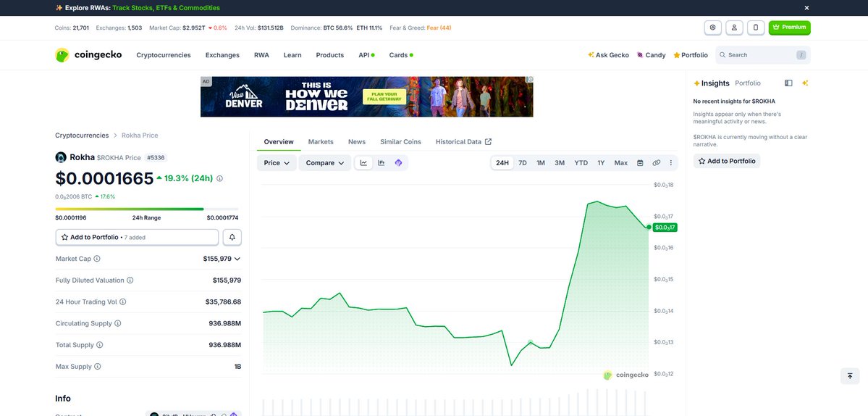Viewport: 868px width, 416px height.
Task: Click the sparkle AI icon in sidebar
Action: 806,83
